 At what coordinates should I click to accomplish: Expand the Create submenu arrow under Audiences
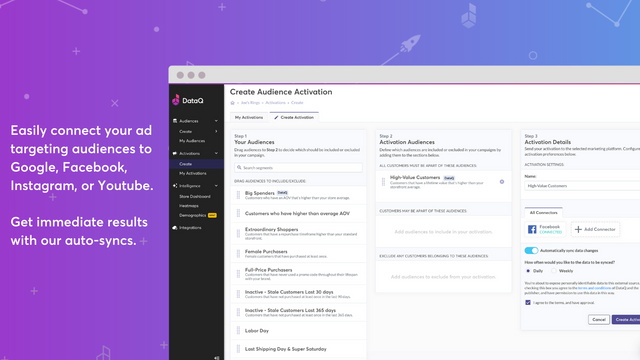coord(216,131)
